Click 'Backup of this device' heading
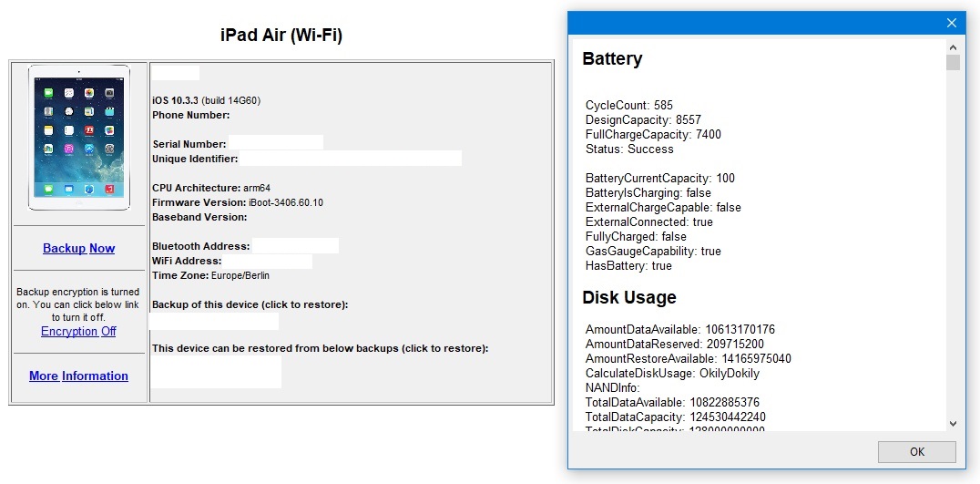This screenshot has width=980, height=484. 250,304
